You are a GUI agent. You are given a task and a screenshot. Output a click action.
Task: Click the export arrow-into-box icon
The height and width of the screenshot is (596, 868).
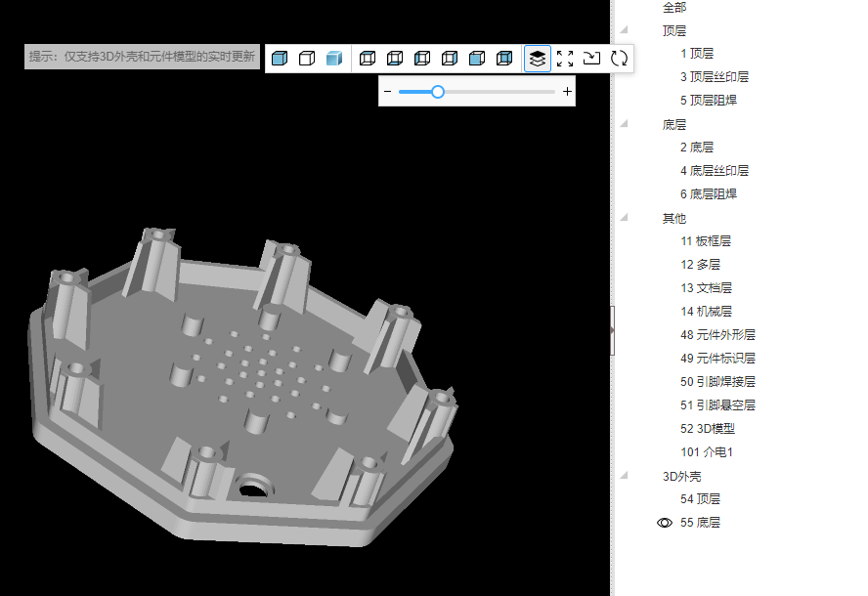tap(591, 58)
